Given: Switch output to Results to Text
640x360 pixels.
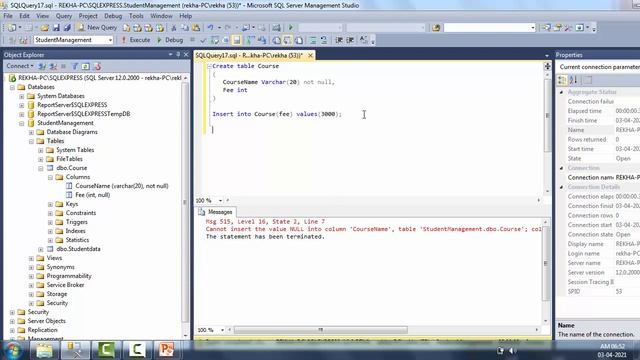Looking at the screenshot, I should click(x=277, y=40).
